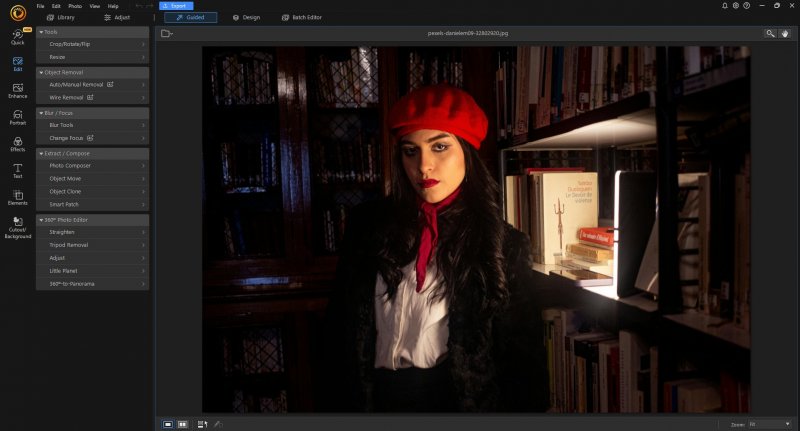Open Smart Patch tool
Viewport: 800px width, 431px height.
[x=92, y=205]
